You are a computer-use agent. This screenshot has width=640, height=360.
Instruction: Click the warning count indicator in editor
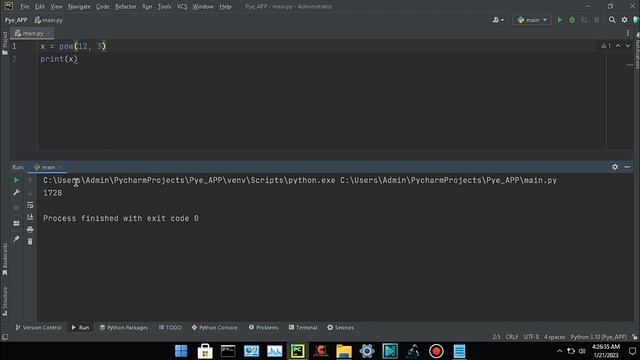point(606,46)
